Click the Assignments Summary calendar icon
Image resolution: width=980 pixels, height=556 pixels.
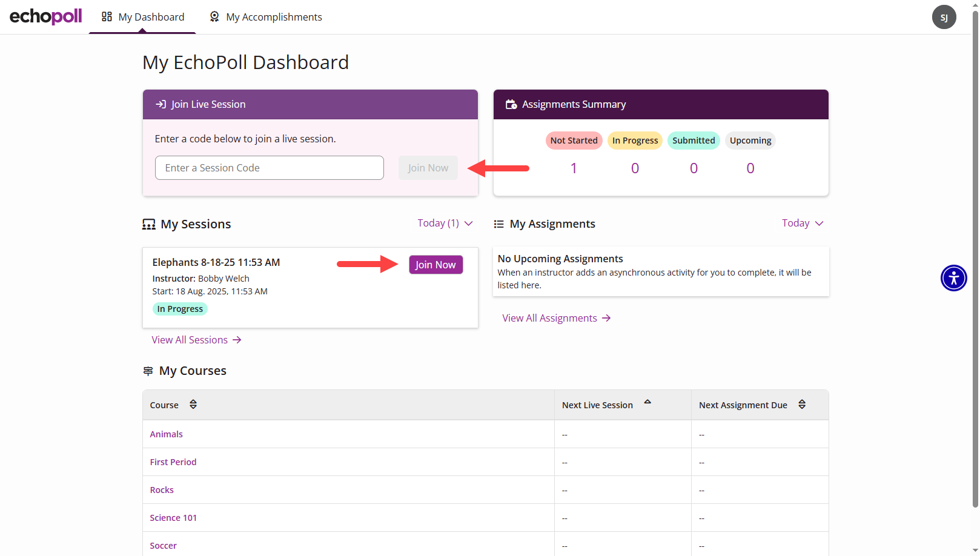(x=511, y=104)
